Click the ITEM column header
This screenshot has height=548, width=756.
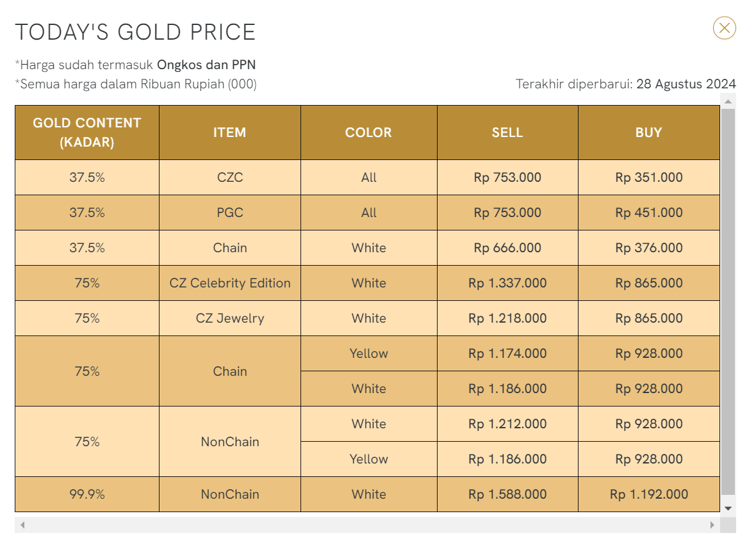pos(229,133)
